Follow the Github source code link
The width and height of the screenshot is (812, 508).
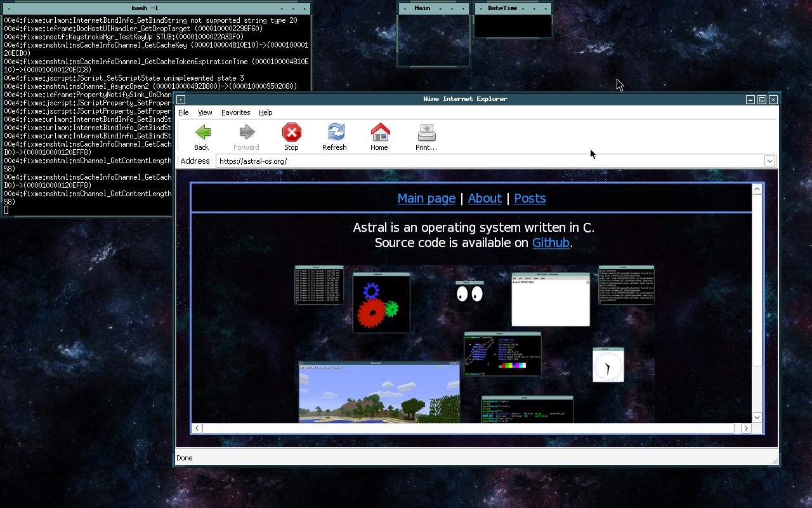pyautogui.click(x=551, y=243)
